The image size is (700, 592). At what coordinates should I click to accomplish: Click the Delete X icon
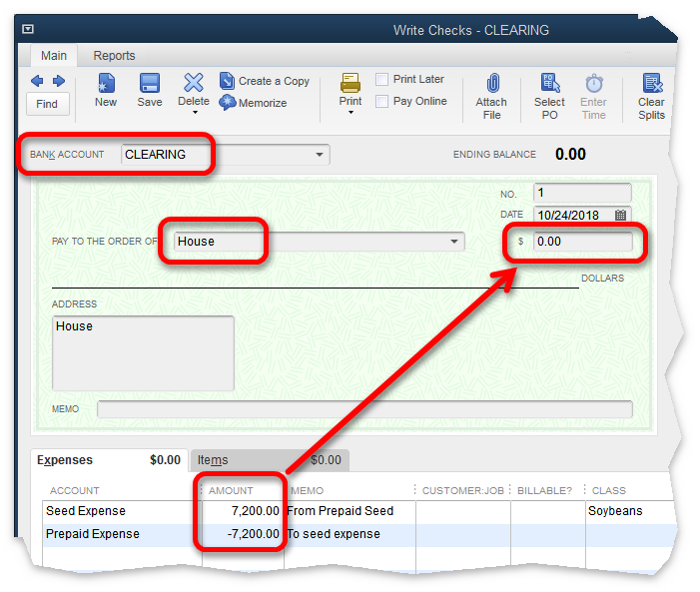point(194,83)
